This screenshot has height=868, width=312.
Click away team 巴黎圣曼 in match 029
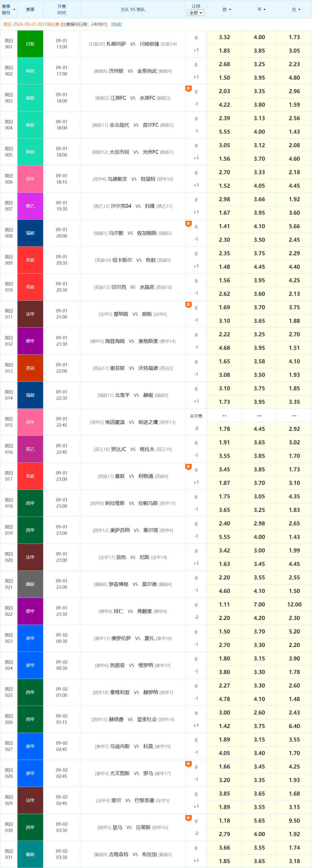(x=145, y=800)
